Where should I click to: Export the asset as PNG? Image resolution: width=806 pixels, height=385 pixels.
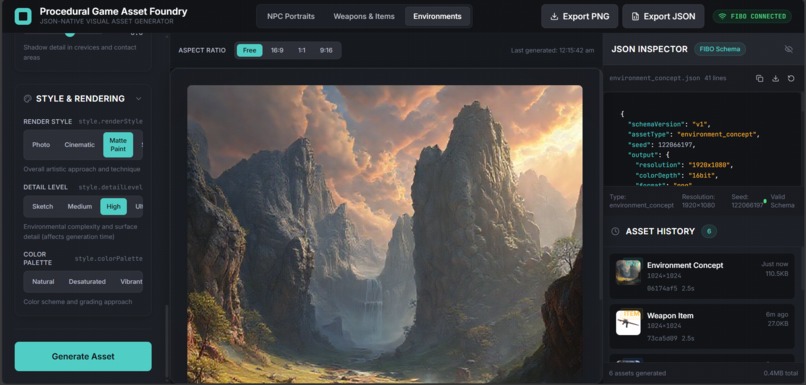(x=579, y=16)
